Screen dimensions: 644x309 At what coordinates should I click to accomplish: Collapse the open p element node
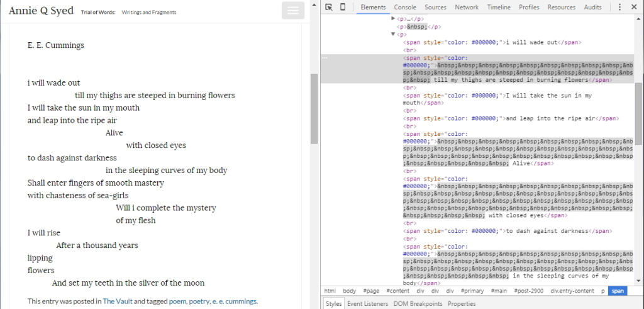click(393, 34)
